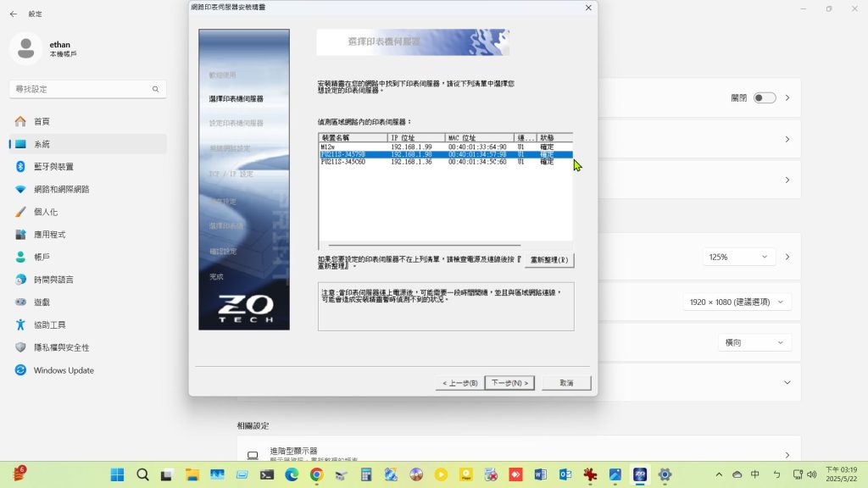Viewport: 868px width, 488px height.
Task: Open File Explorer folder icon in taskbar
Action: (x=192, y=475)
